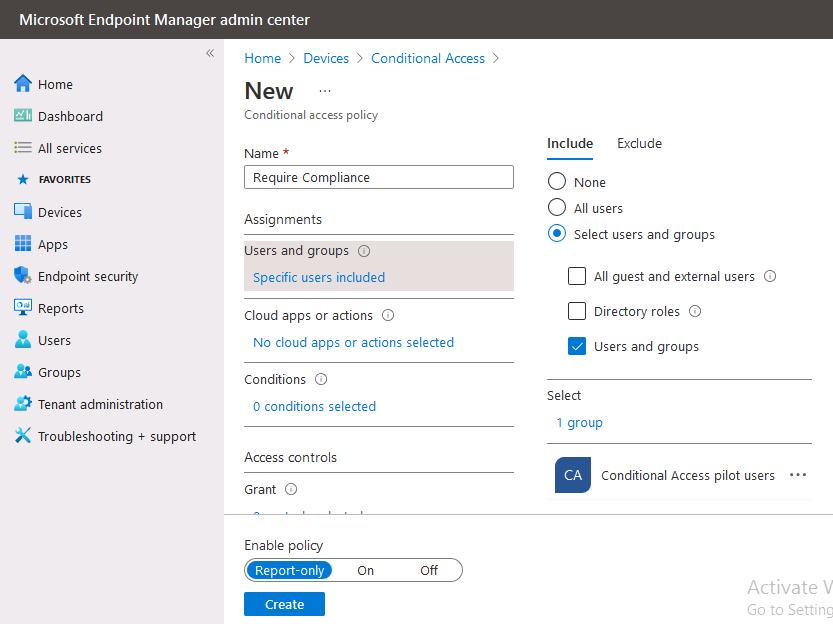
Task: Go to Users in the sidebar
Action: point(54,340)
